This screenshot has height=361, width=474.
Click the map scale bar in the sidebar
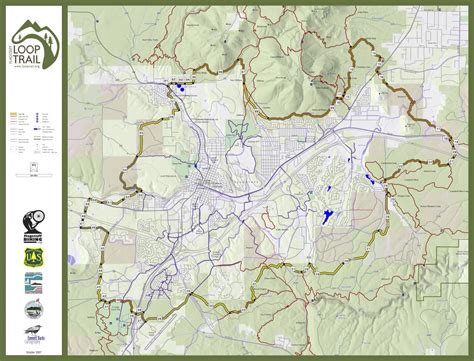[x=34, y=175]
